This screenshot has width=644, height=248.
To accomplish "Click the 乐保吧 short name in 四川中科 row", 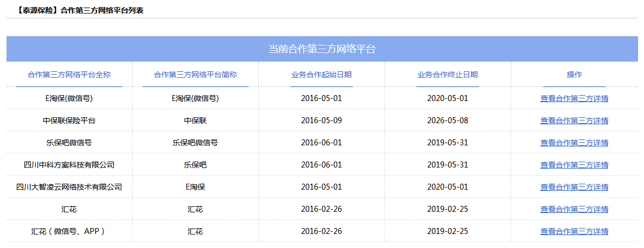I will 195,165.
